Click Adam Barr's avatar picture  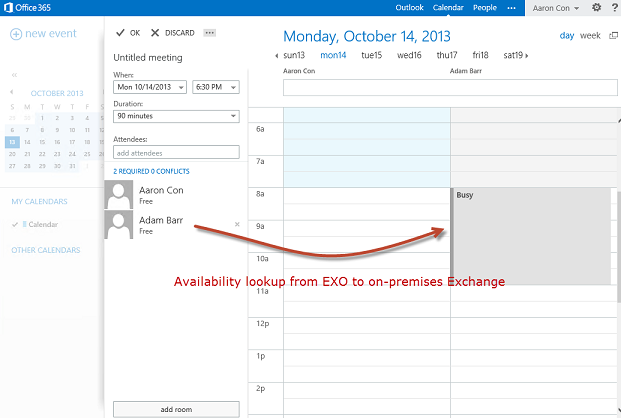[118, 225]
